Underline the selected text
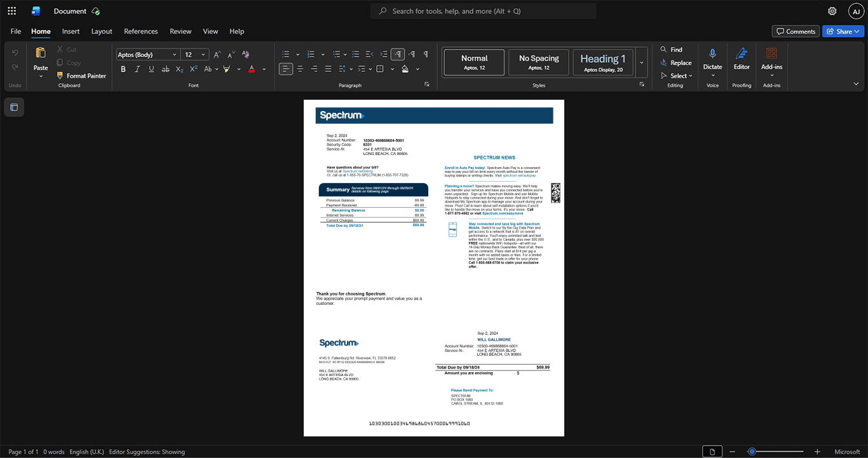868x458 pixels. [151, 69]
